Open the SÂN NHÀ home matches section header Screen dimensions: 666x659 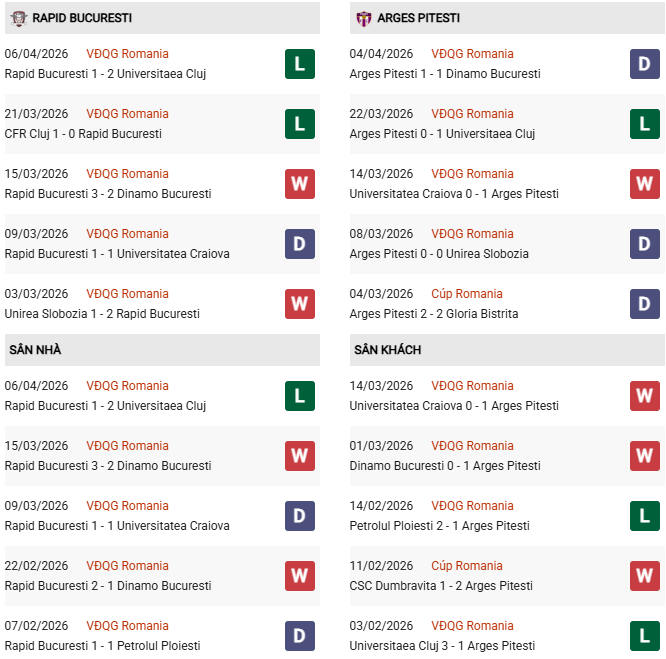point(36,350)
